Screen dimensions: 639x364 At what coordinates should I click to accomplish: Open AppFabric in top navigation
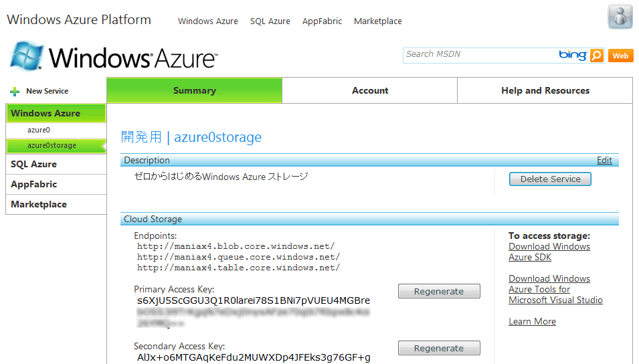pos(322,21)
